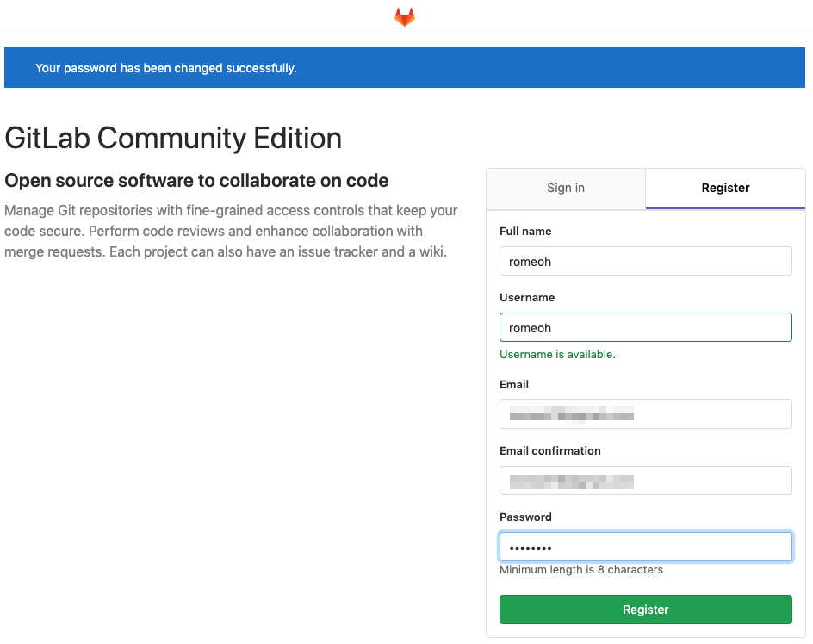Click into the Username field
813x644 pixels.
click(646, 327)
